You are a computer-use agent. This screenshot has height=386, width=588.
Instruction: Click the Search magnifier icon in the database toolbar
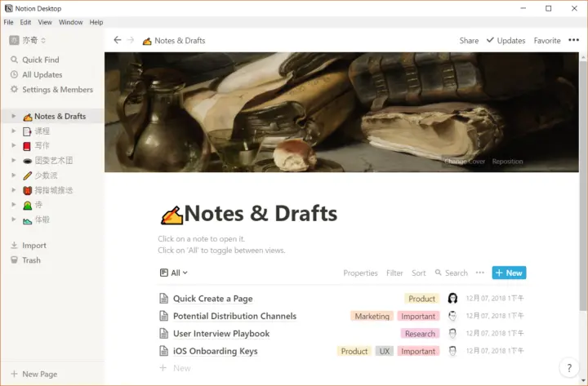coord(438,273)
